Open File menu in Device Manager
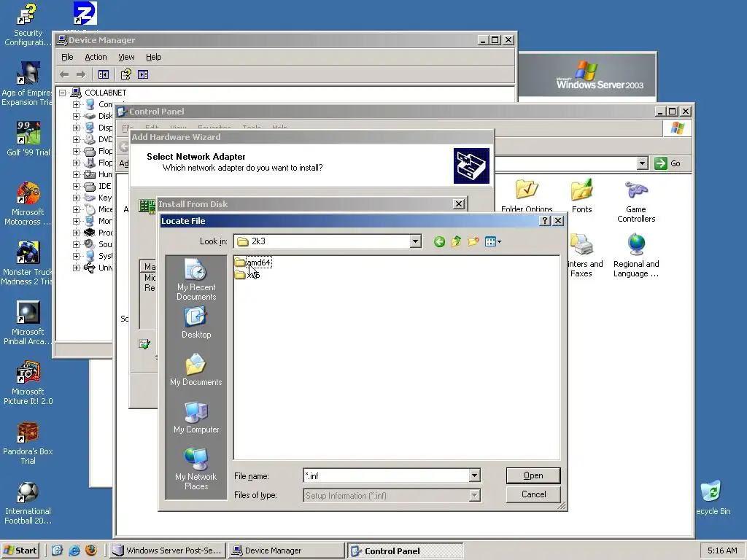This screenshot has width=747, height=560. pos(67,57)
